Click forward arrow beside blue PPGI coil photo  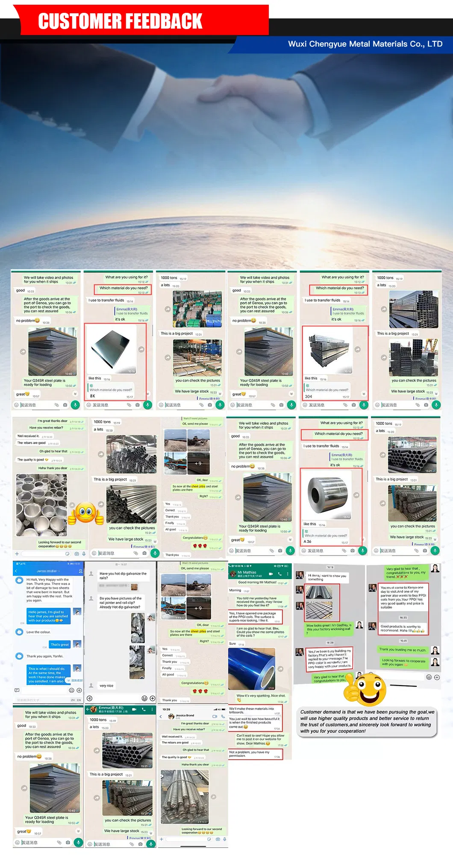pos(280,668)
